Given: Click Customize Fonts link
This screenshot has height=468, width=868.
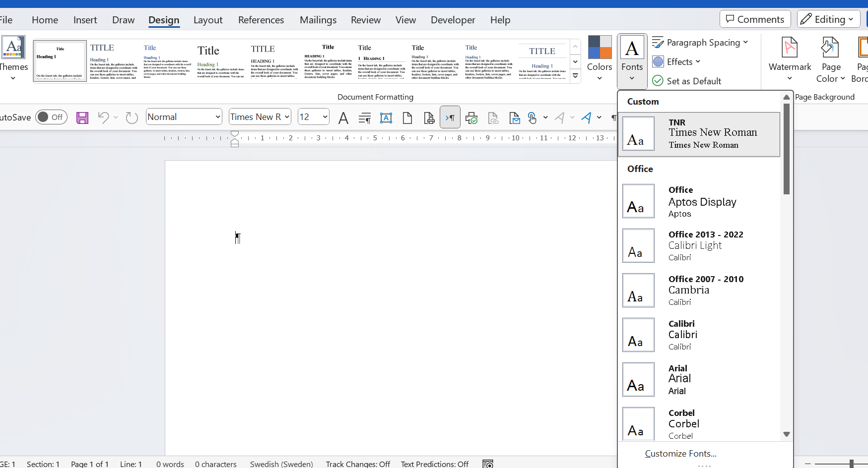Looking at the screenshot, I should pyautogui.click(x=680, y=454).
